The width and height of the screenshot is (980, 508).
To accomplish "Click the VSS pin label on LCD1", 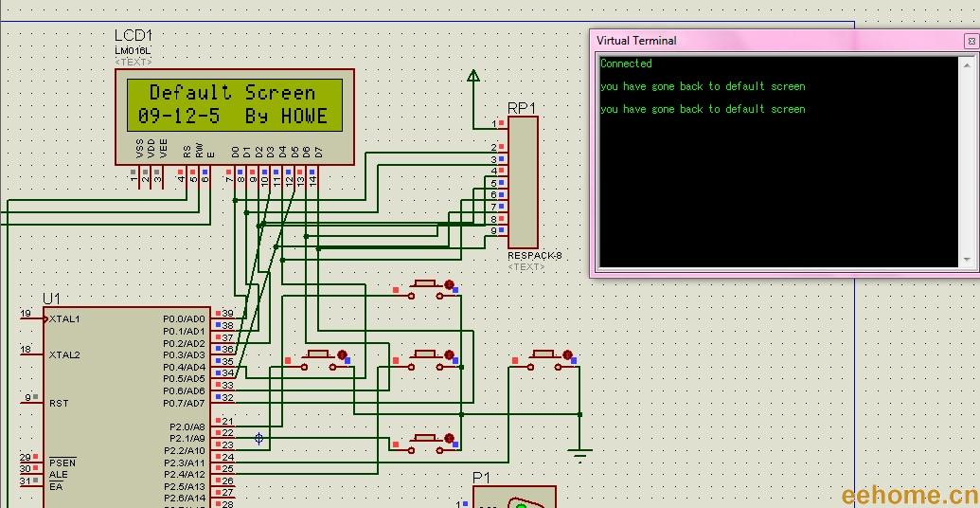I will [139, 148].
